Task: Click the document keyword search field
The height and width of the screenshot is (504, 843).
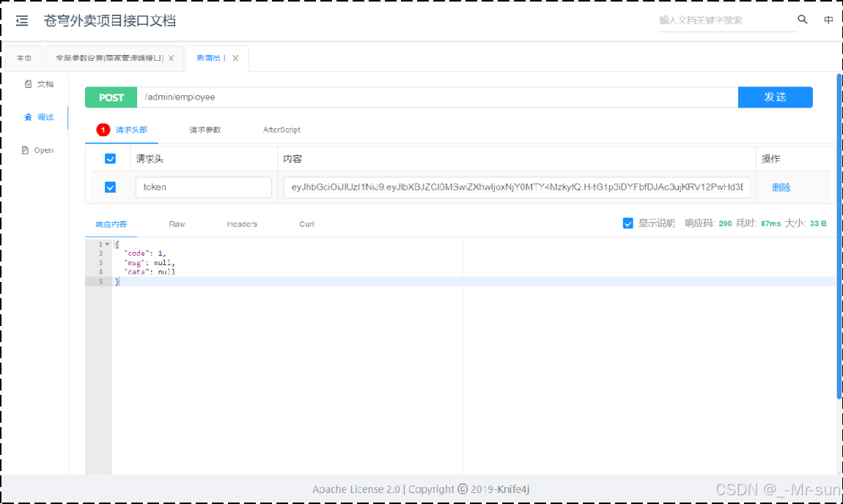Action: tap(727, 21)
